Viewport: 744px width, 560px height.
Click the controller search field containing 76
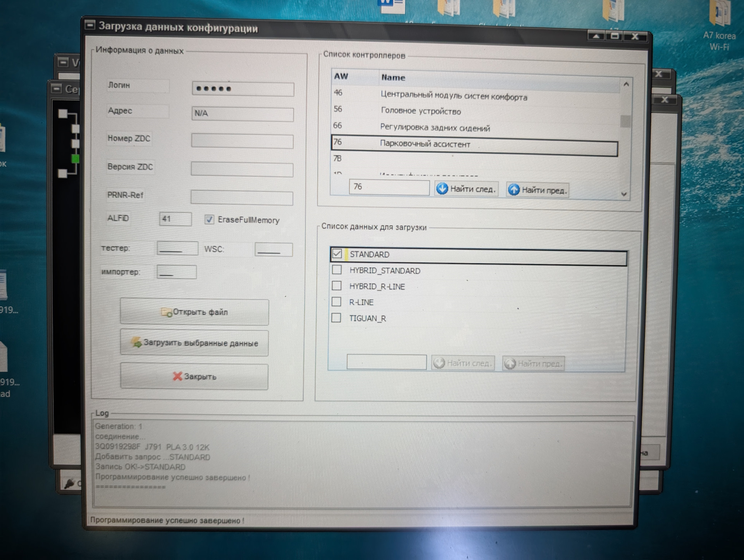tap(389, 187)
